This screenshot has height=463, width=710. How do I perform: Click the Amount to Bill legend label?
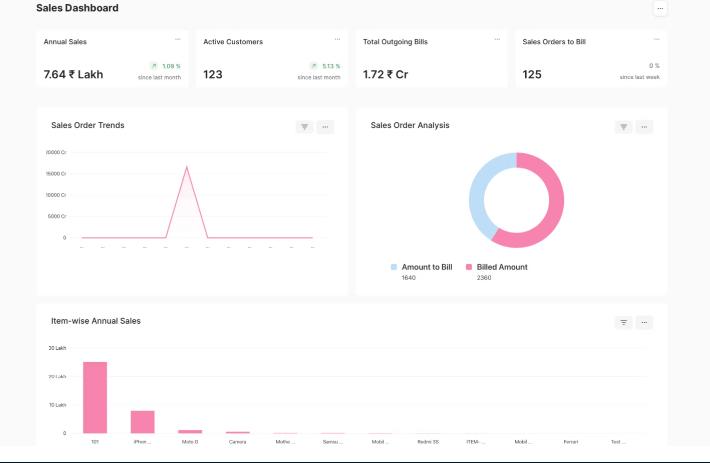click(427, 267)
